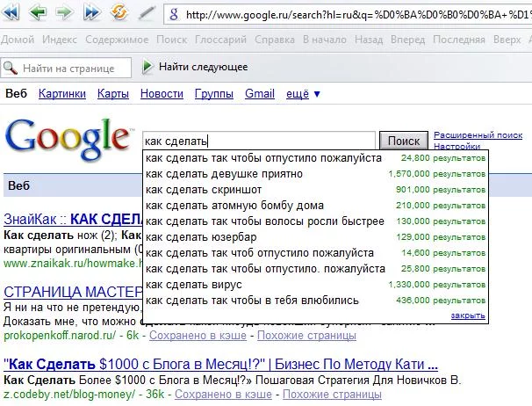
Task: Open 'Содержимое' navigation item
Action: [x=117, y=40]
